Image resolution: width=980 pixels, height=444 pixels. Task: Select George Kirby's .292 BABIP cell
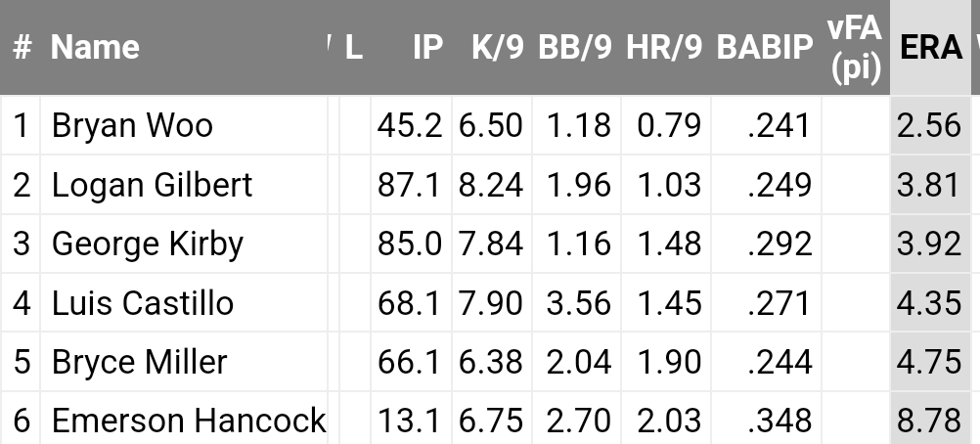click(x=766, y=244)
